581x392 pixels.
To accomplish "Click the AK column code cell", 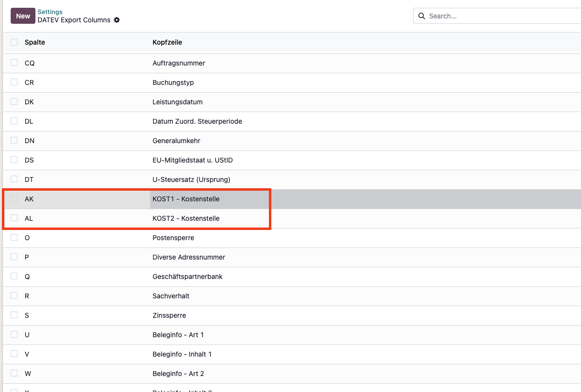I will pyautogui.click(x=29, y=199).
